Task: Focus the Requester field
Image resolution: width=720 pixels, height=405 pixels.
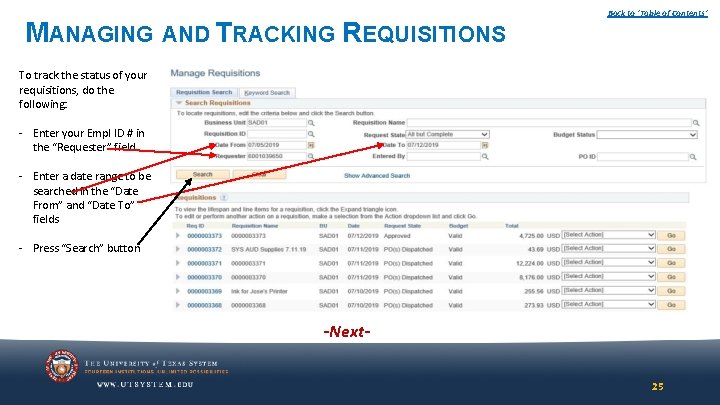Action: click(x=277, y=156)
